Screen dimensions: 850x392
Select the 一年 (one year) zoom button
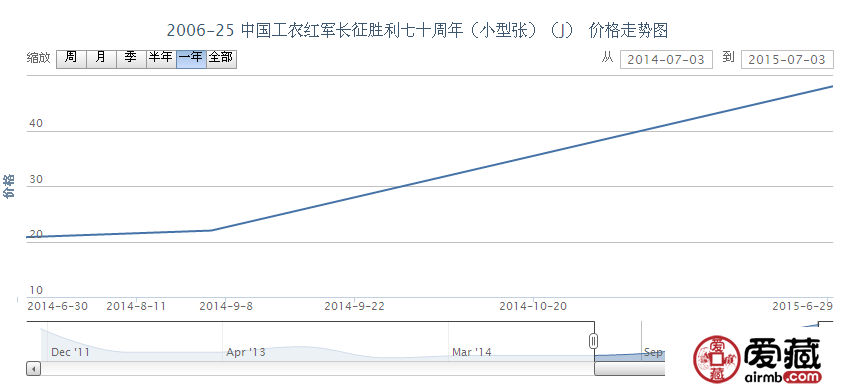click(x=191, y=59)
